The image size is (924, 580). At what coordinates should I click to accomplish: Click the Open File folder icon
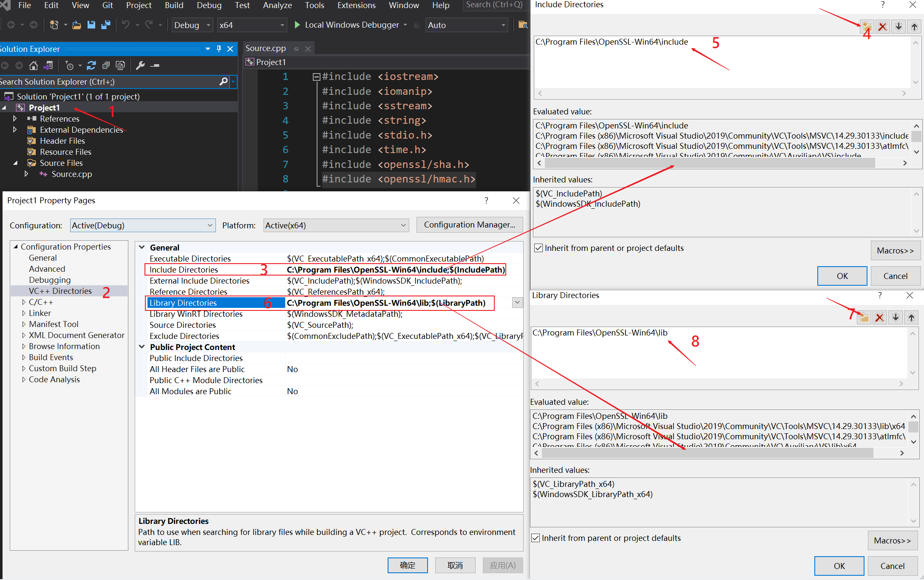tap(77, 25)
